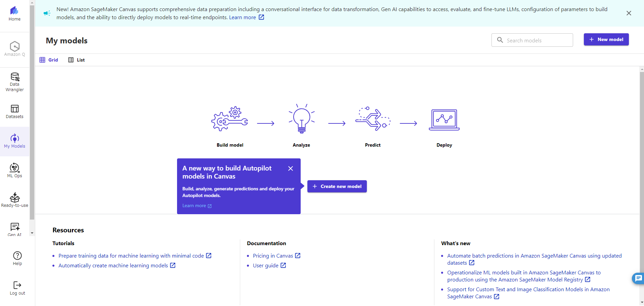This screenshot has width=644, height=306.
Task: Go to Datasets in the sidebar
Action: (x=14, y=112)
